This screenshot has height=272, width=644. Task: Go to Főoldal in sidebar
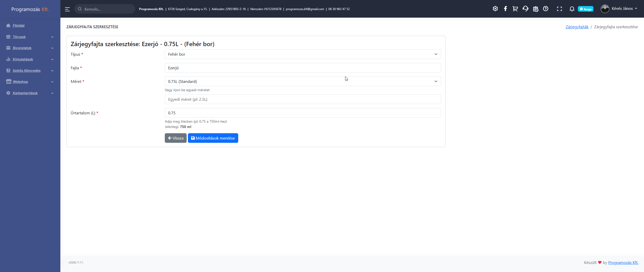point(19,25)
